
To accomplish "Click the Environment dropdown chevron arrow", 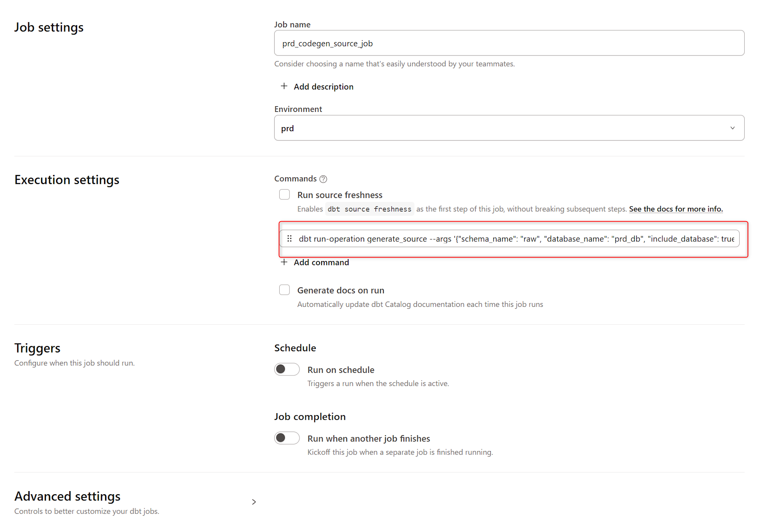I will pyautogui.click(x=732, y=128).
